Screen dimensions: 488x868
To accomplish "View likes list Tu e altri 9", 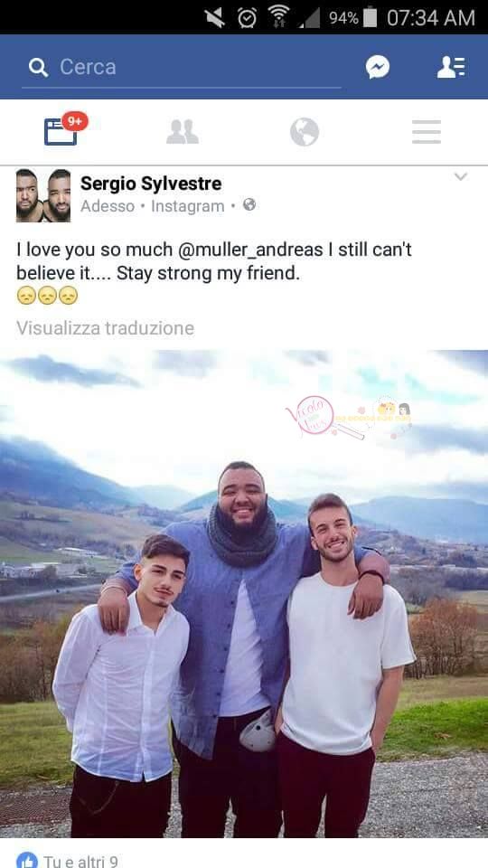I will pyautogui.click(x=80, y=861).
